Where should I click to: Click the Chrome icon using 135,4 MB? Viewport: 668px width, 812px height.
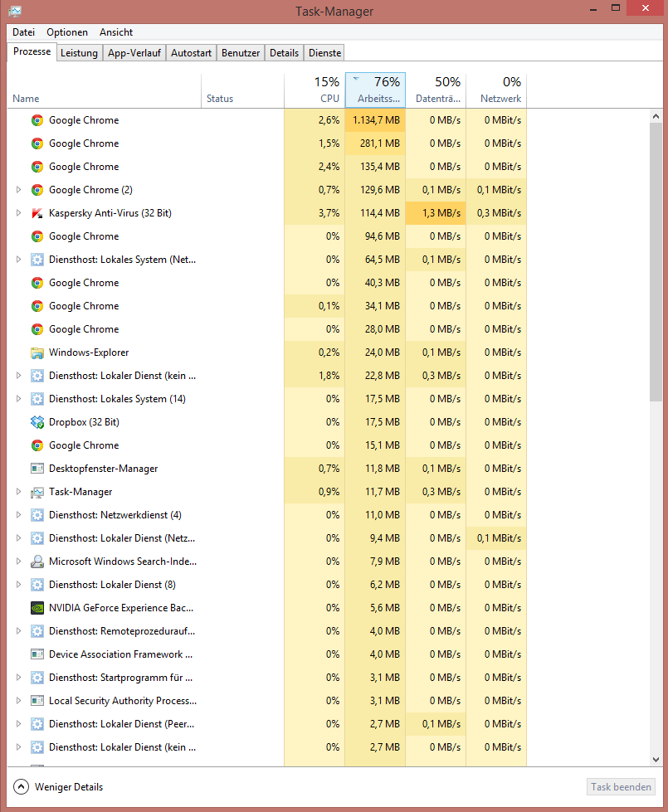(37, 167)
